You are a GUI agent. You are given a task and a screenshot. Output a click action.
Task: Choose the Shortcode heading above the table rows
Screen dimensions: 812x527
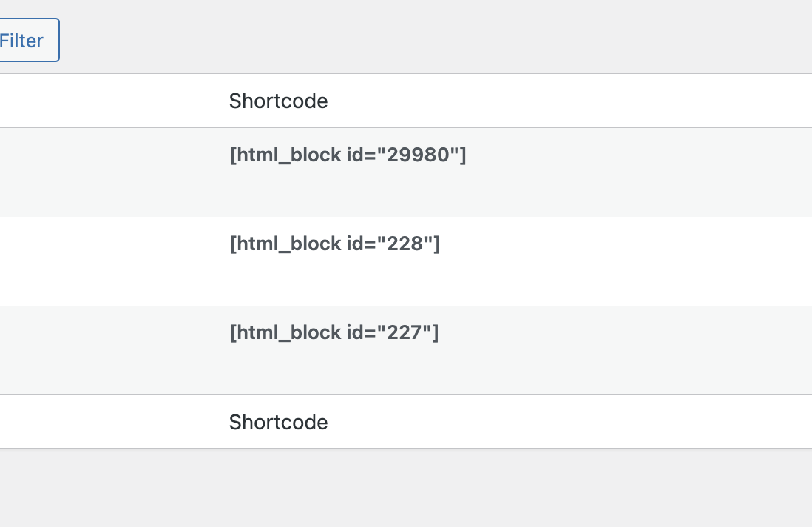pos(278,101)
